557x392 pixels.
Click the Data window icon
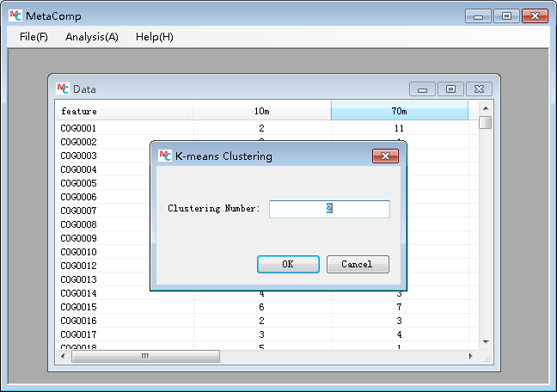point(63,89)
